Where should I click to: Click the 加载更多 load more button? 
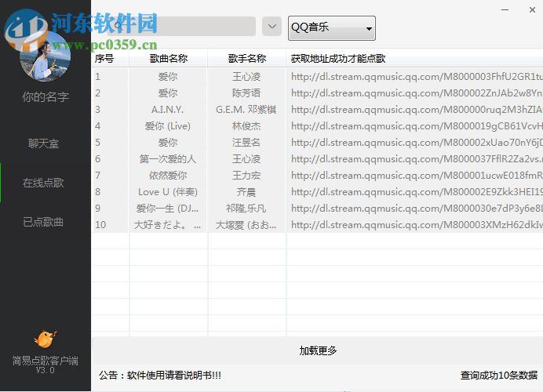point(318,350)
